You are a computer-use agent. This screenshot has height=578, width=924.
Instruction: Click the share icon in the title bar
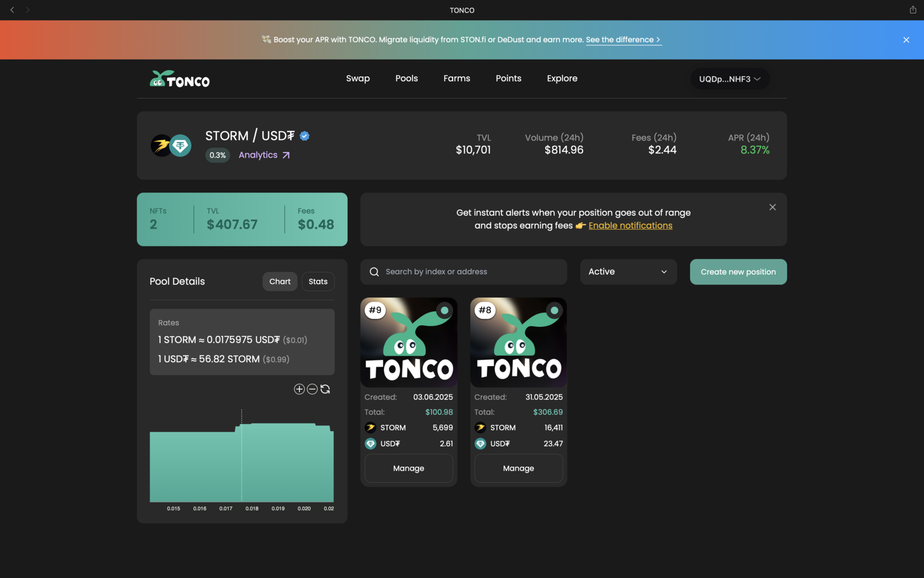tap(913, 10)
